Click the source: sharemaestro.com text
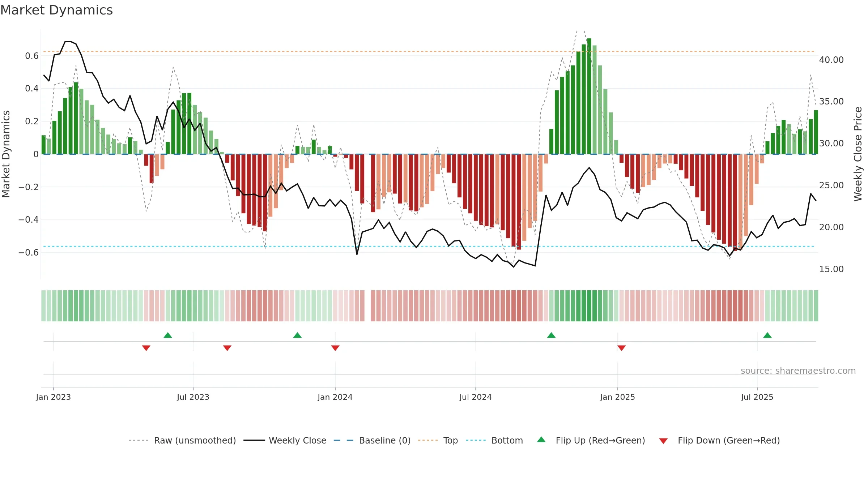The width and height of the screenshot is (868, 488). coord(798,371)
